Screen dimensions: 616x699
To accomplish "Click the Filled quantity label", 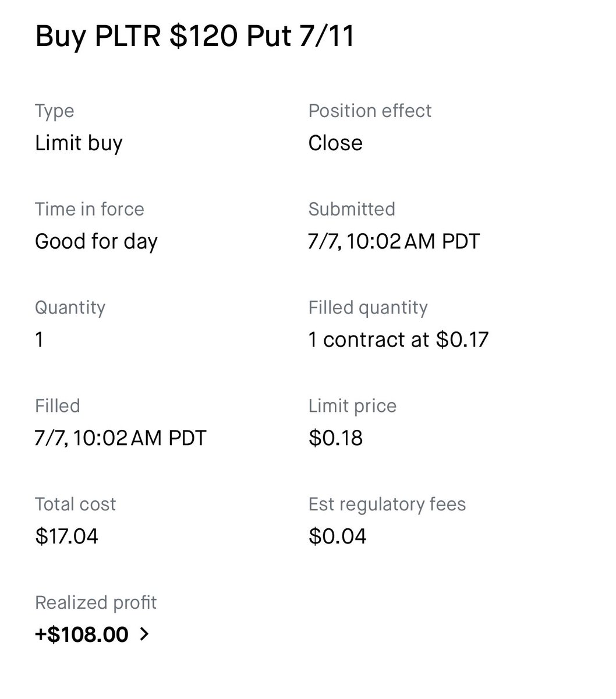I will tap(368, 308).
